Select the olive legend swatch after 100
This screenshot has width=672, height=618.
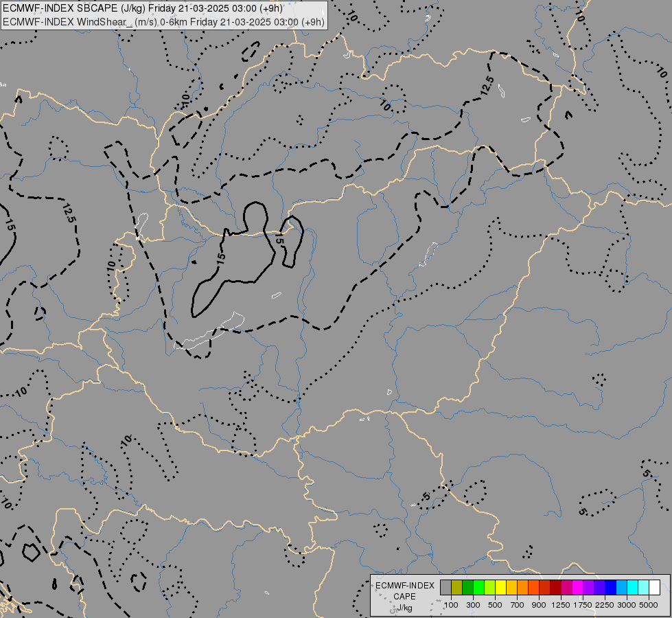[457, 588]
